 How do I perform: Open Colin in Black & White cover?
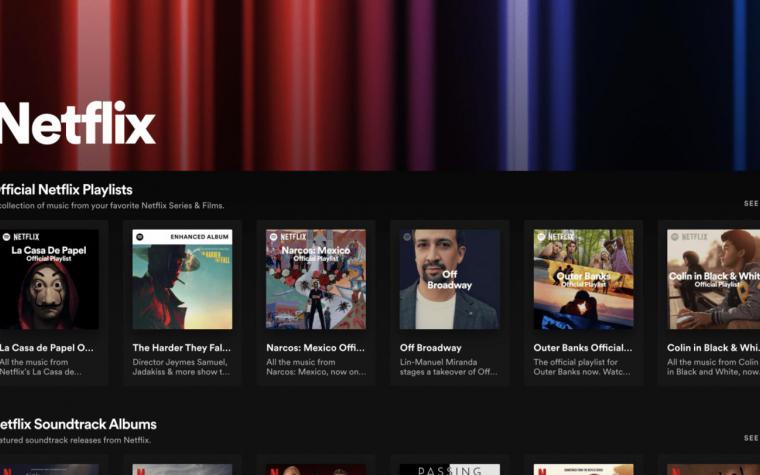click(713, 279)
